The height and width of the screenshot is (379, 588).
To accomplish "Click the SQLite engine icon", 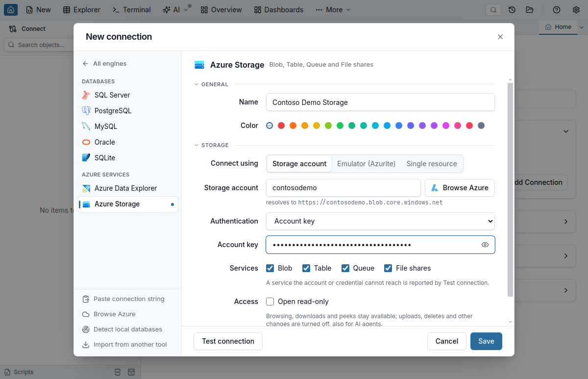I will [86, 158].
